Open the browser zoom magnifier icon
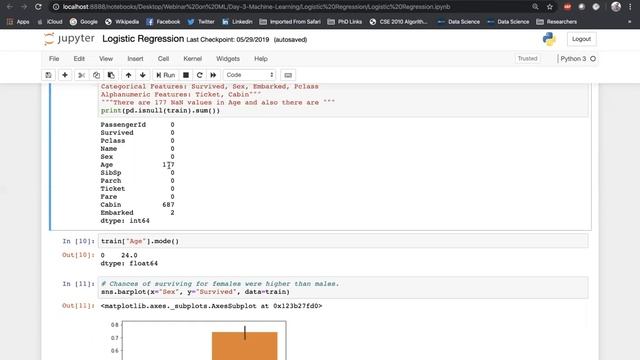This screenshot has height=360, width=640. click(x=535, y=7)
